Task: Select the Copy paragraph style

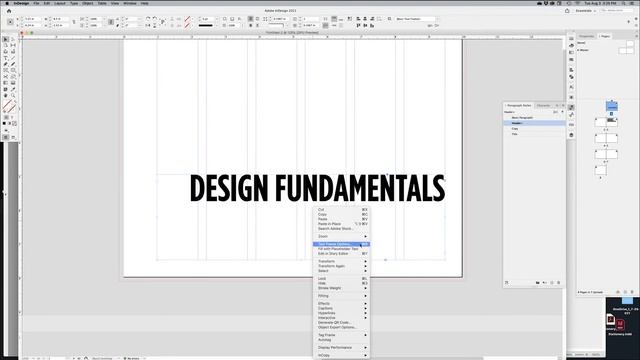Action: click(x=534, y=129)
